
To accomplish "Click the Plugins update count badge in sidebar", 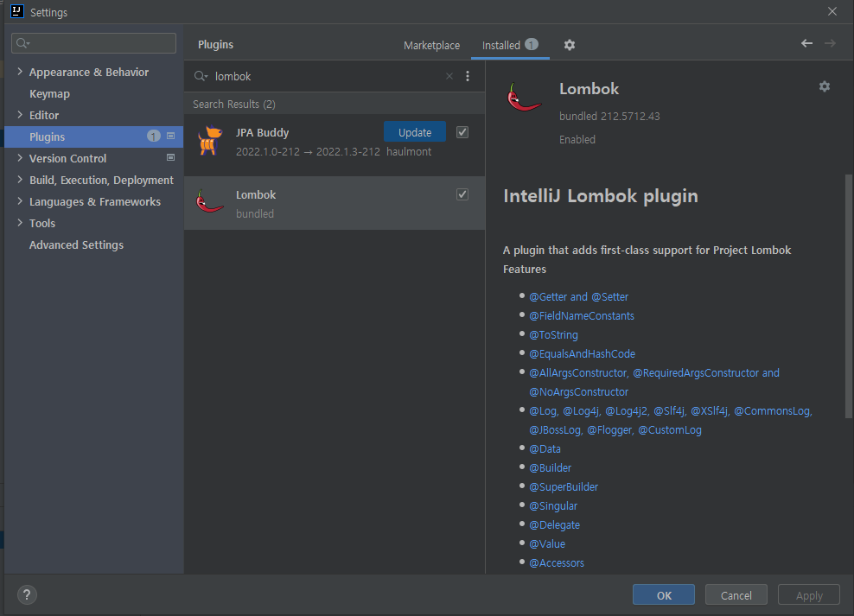I will [154, 136].
